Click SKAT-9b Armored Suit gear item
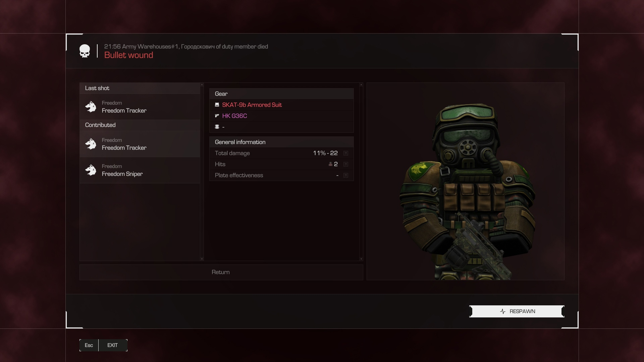644x362 pixels. click(252, 105)
